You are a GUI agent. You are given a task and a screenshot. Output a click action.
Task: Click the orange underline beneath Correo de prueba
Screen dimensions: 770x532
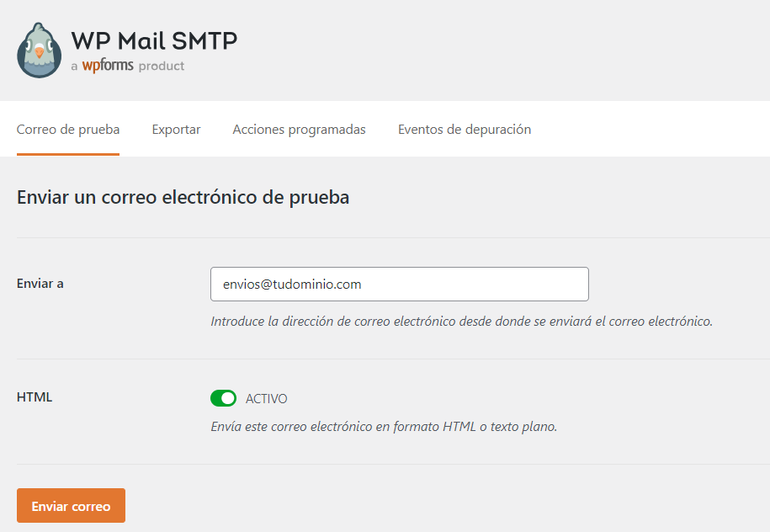68,154
